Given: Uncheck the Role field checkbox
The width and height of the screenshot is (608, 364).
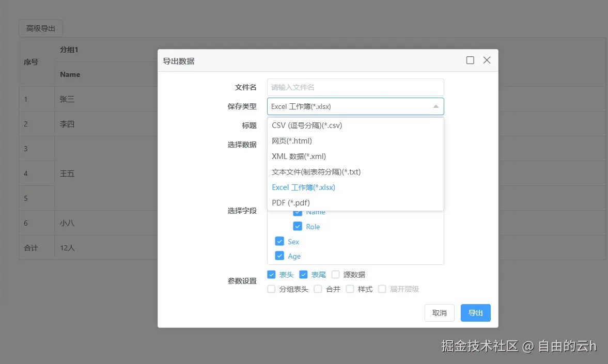Looking at the screenshot, I should [298, 226].
